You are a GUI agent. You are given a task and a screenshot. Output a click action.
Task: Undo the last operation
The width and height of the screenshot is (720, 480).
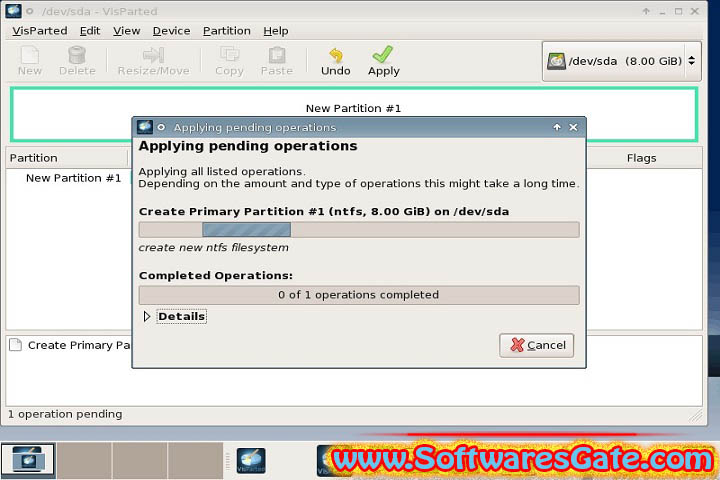(x=336, y=61)
